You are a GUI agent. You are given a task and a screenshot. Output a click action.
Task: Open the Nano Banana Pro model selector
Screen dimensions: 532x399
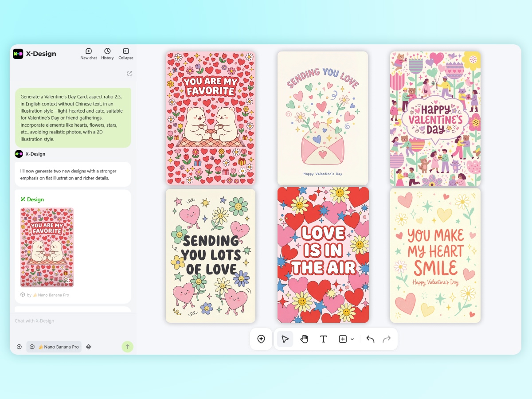[54, 347]
